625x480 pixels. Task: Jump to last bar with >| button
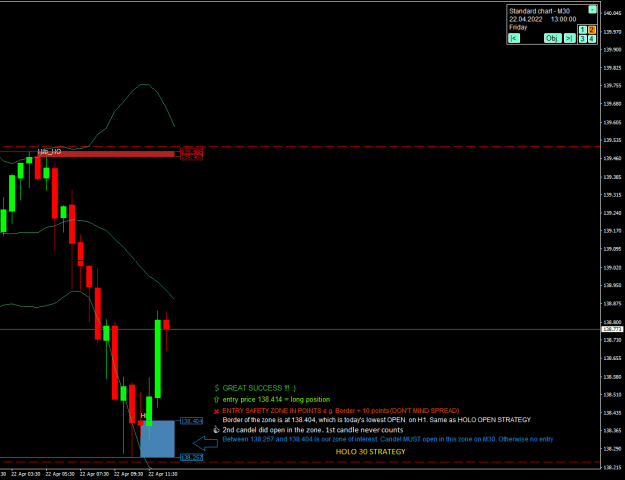(570, 38)
